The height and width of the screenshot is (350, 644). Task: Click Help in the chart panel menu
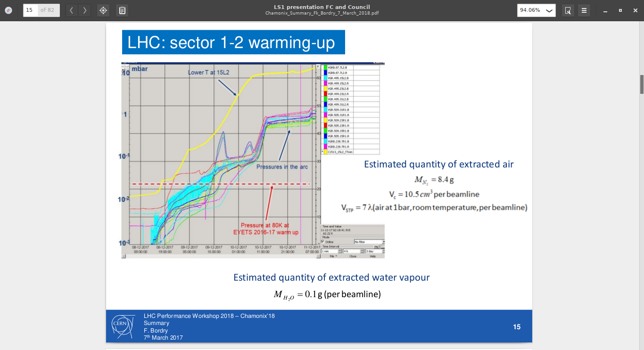(372, 256)
